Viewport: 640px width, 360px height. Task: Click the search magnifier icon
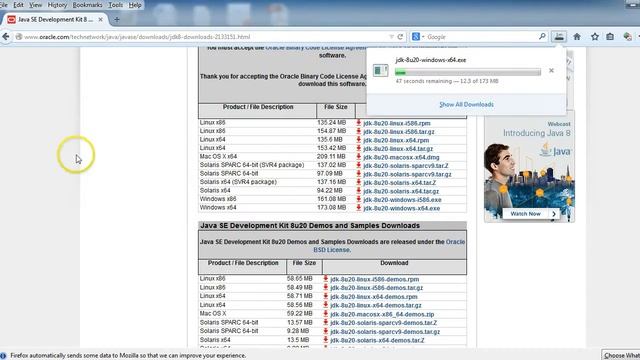pos(542,37)
